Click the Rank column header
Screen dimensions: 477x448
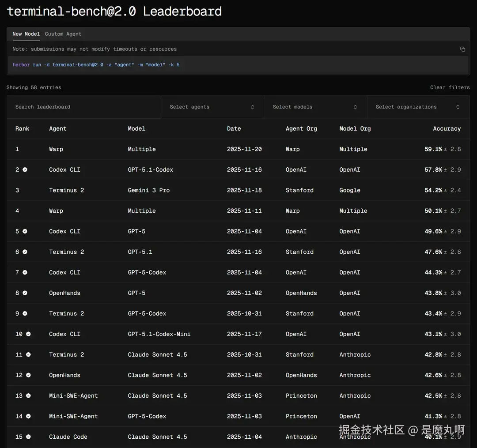22,128
